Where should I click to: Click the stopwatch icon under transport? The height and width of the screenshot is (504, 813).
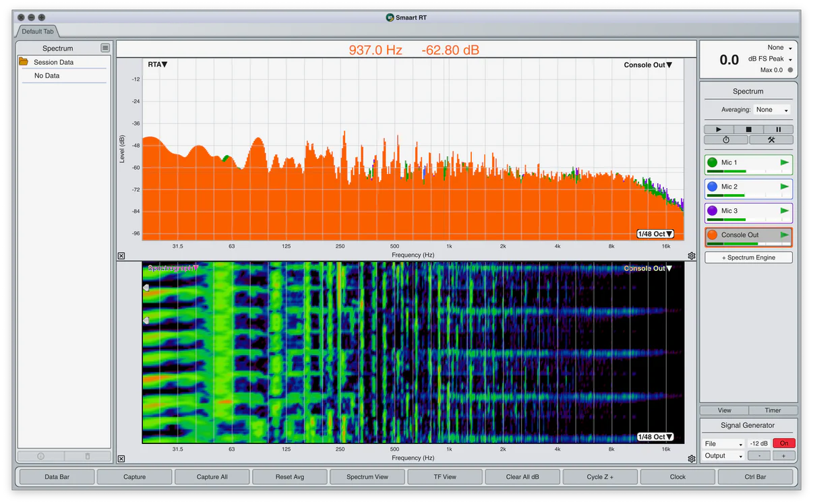(x=726, y=140)
